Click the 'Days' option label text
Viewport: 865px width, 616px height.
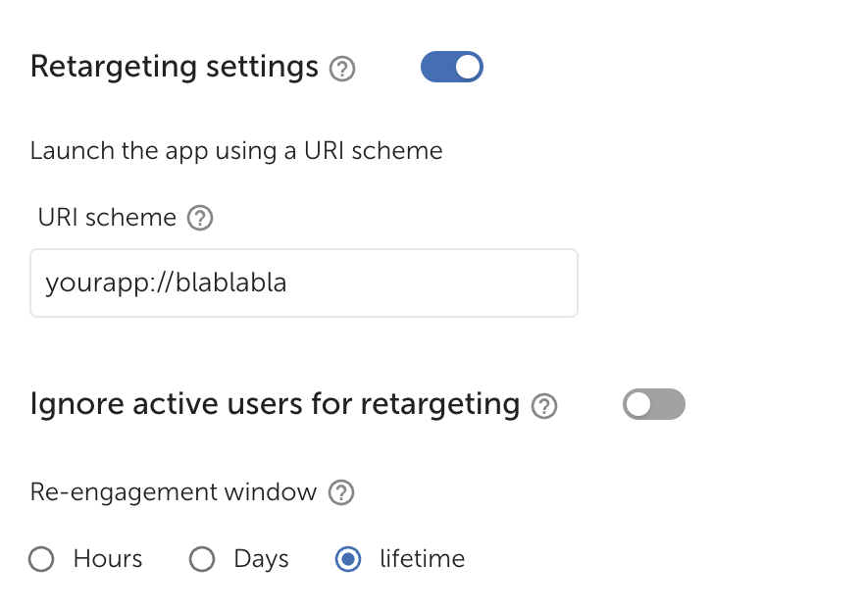[x=261, y=559]
